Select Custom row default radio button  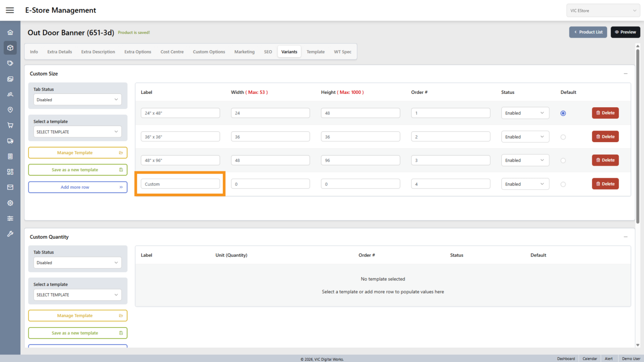tap(563, 184)
